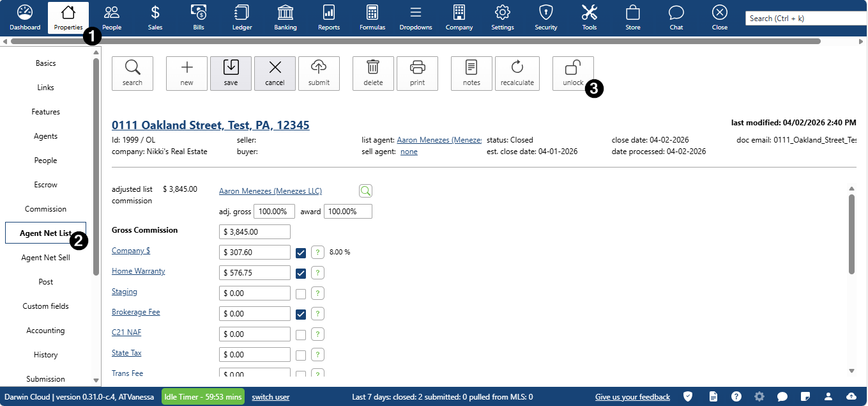
Task: Click the switch user link
Action: pos(271,397)
